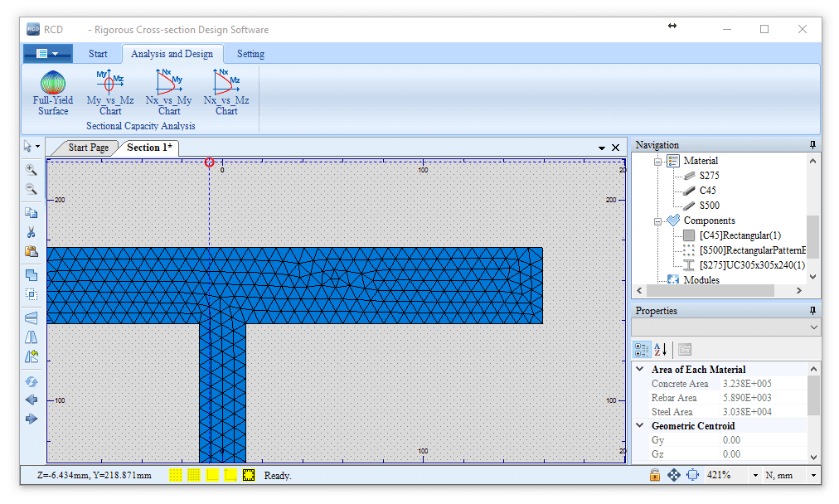Click the paste clipboard icon
The image size is (839, 504).
[31, 251]
